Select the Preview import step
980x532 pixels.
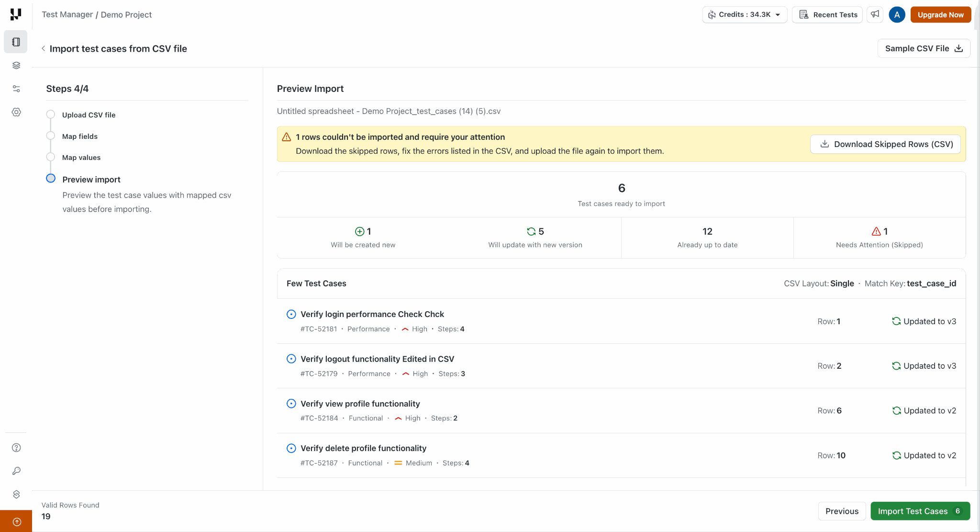tap(91, 180)
